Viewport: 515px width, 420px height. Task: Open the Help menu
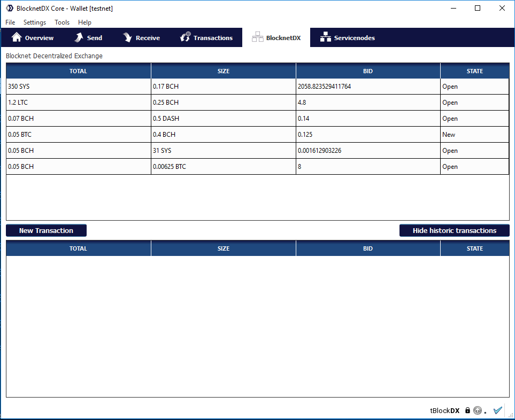[x=84, y=22]
